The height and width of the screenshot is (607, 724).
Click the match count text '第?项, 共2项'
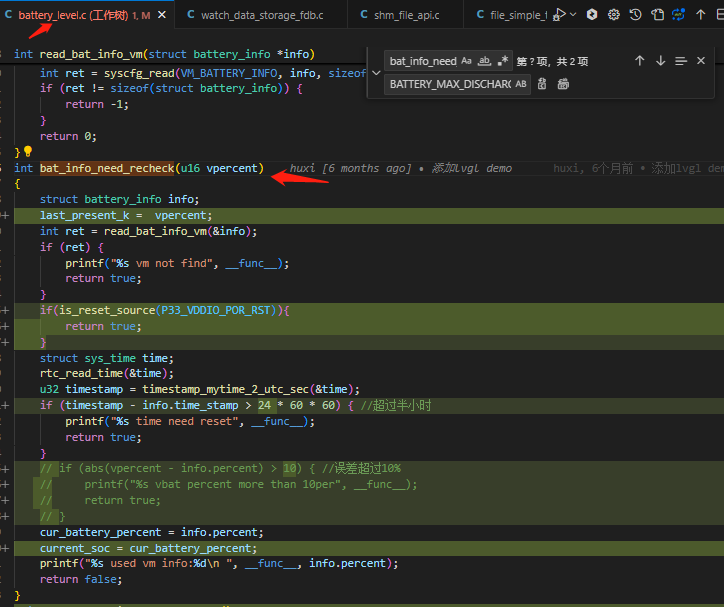tap(552, 61)
